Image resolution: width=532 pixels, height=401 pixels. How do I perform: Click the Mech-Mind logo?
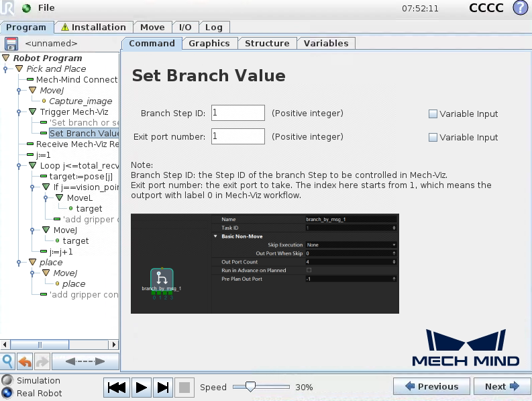466,347
